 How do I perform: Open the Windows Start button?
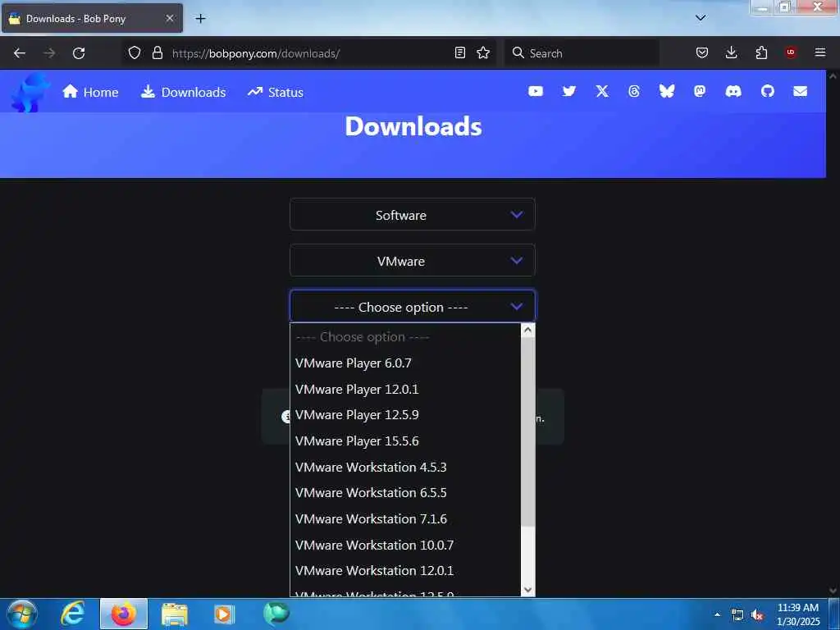point(22,614)
